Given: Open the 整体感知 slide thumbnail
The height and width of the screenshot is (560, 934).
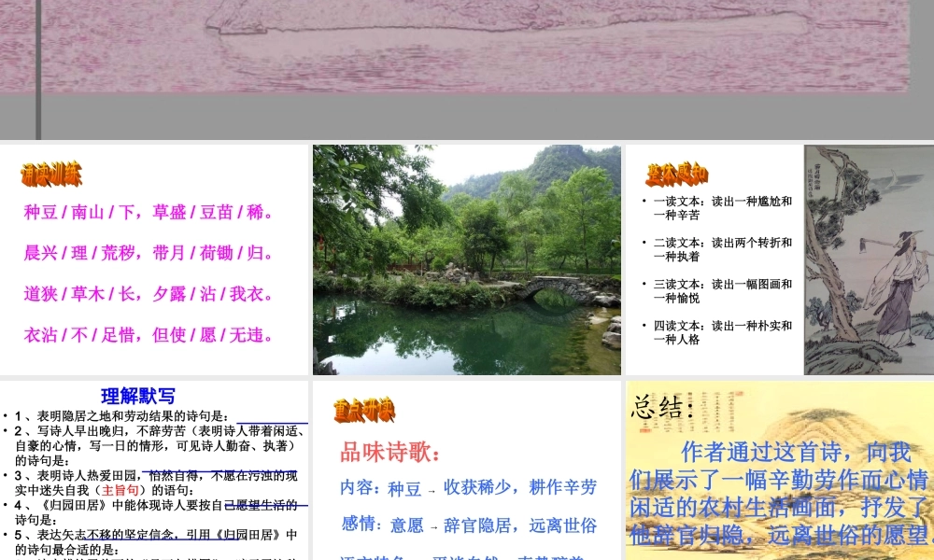Looking at the screenshot, I should (x=780, y=260).
